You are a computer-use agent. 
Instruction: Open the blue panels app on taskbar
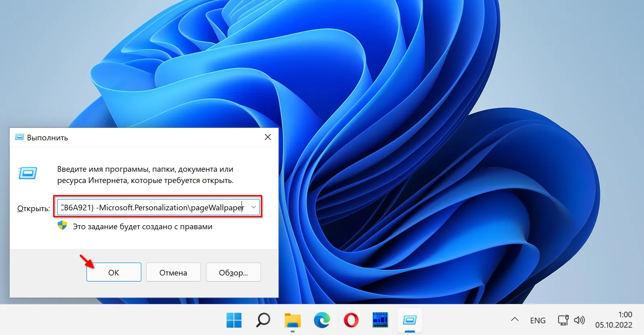tap(380, 320)
